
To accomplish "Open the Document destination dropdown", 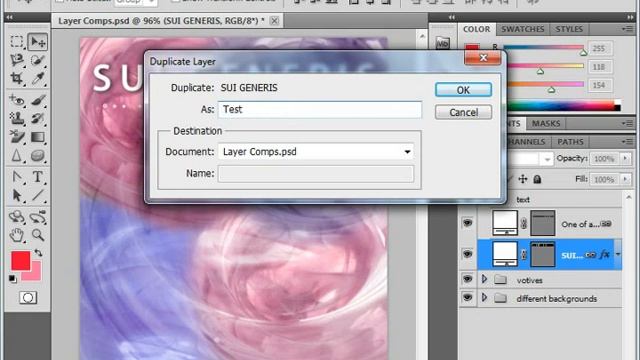I will [407, 152].
